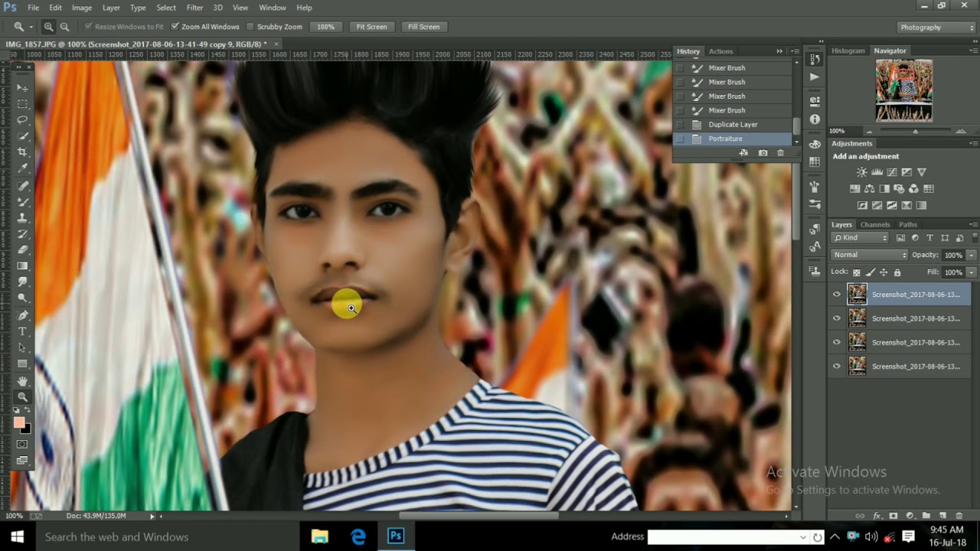Select the Duplicate Layer history state

tap(733, 125)
